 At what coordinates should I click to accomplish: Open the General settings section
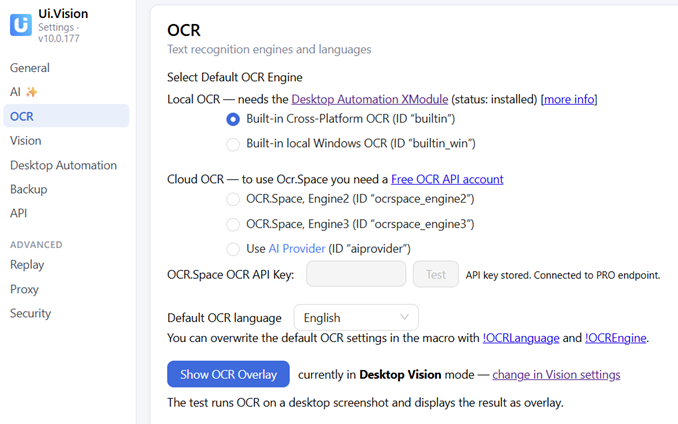point(30,68)
